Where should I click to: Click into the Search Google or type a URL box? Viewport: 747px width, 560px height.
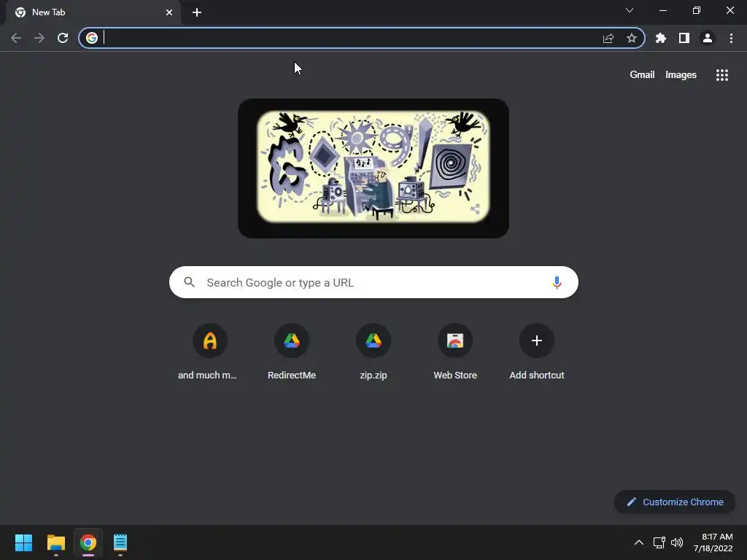(373, 282)
